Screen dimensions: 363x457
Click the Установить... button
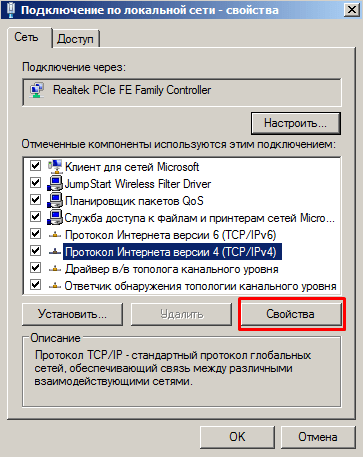pos(72,314)
